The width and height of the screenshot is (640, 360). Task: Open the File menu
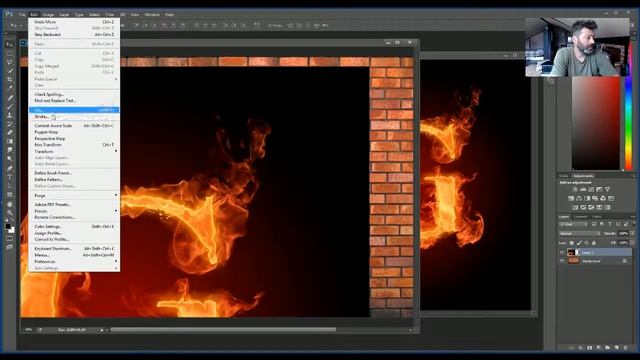coord(22,15)
